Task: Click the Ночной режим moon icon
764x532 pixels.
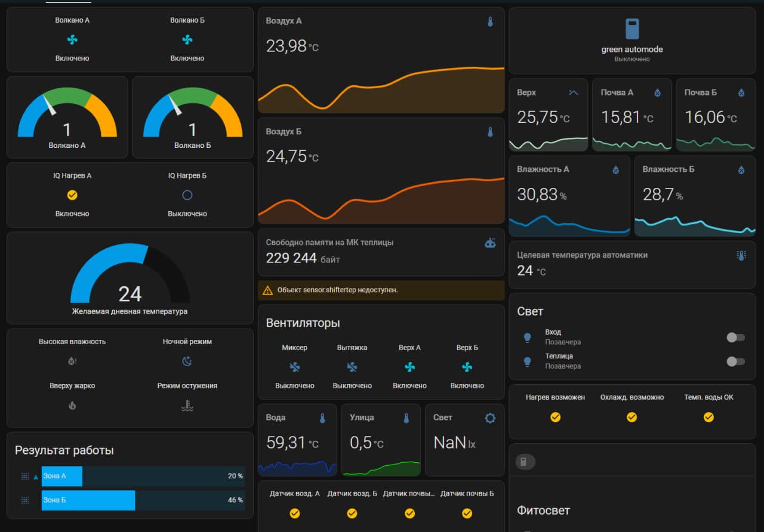Action: click(x=187, y=361)
